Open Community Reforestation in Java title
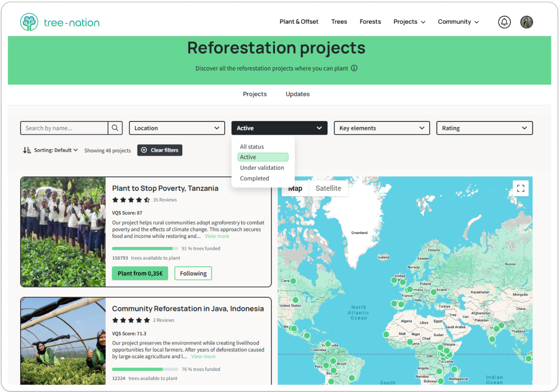Image resolution: width=559 pixels, height=392 pixels. pos(188,308)
